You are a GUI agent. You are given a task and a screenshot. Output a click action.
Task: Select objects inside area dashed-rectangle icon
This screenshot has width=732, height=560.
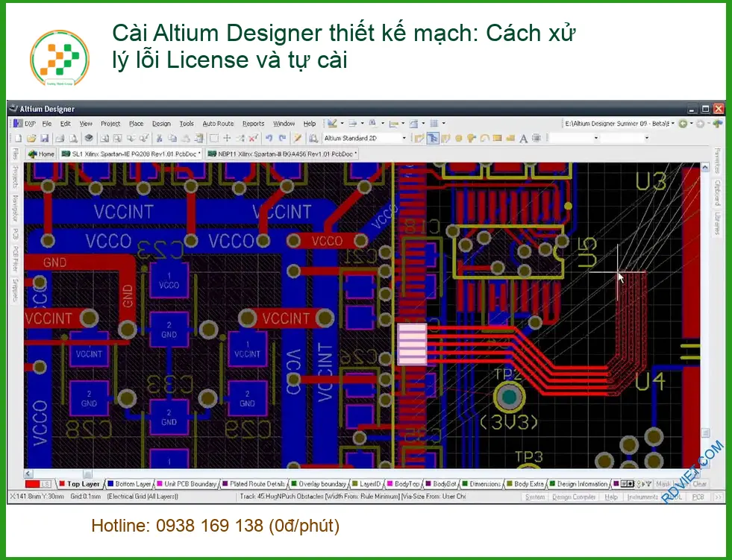[214, 138]
